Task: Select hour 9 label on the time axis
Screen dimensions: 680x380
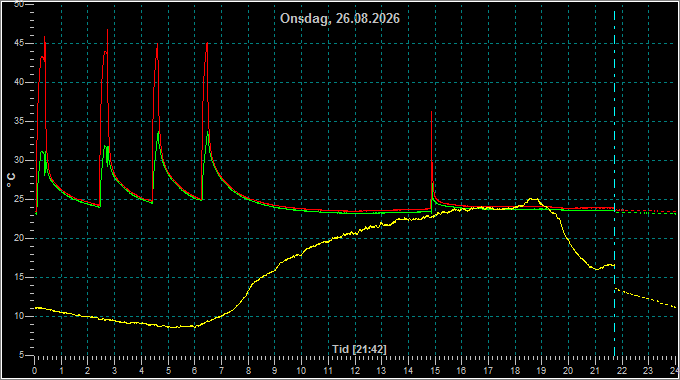Action: pos(275,371)
